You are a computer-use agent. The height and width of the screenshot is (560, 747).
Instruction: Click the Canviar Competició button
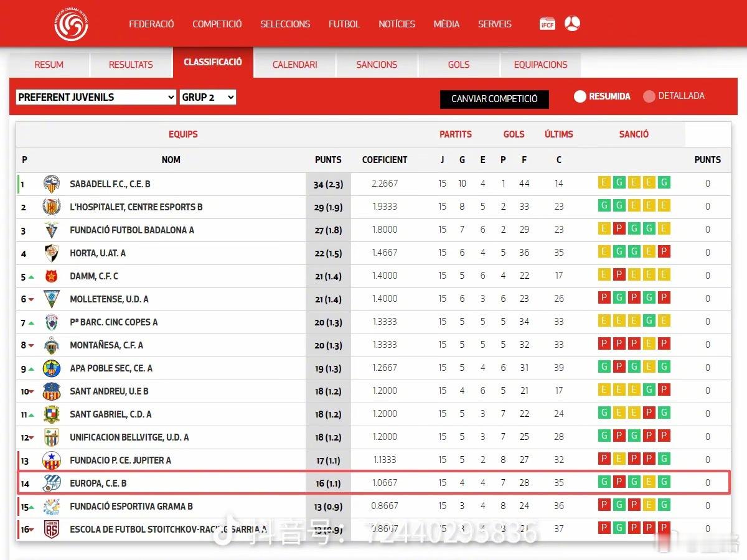pos(494,99)
